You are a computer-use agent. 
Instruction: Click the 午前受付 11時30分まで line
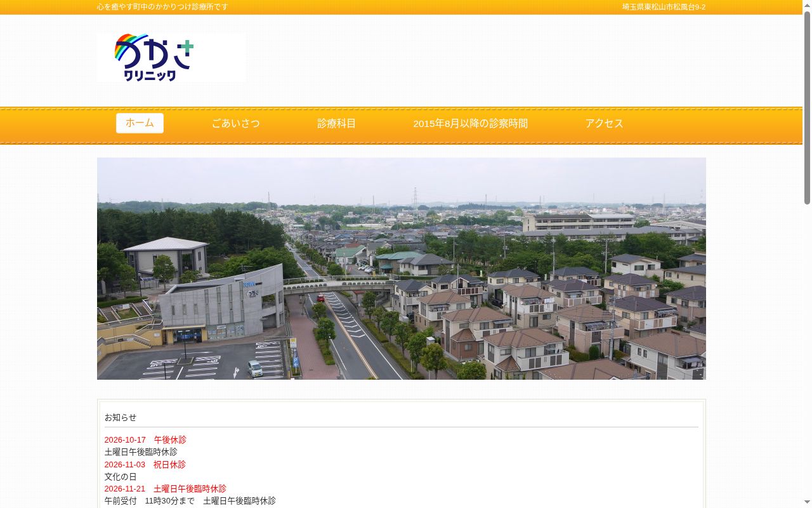point(190,500)
